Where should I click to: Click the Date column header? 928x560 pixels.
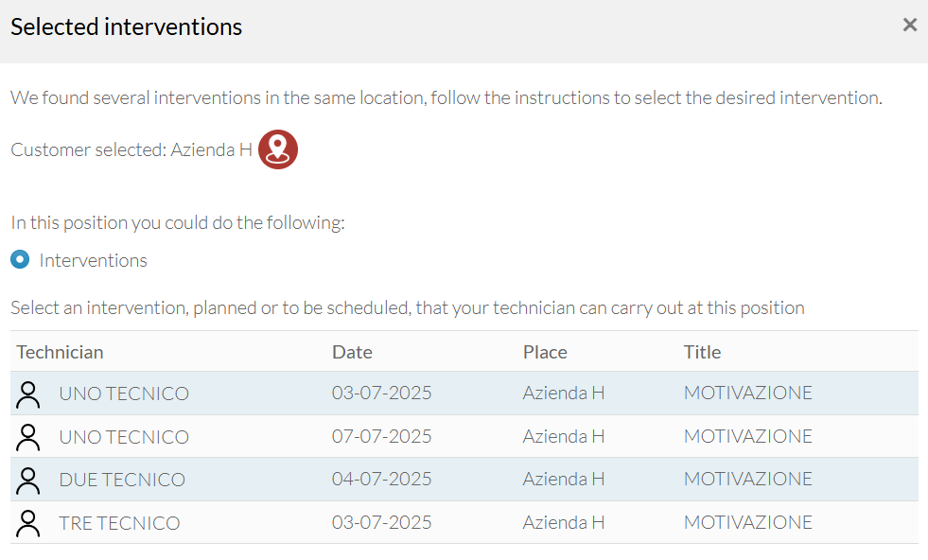pyautogui.click(x=352, y=352)
